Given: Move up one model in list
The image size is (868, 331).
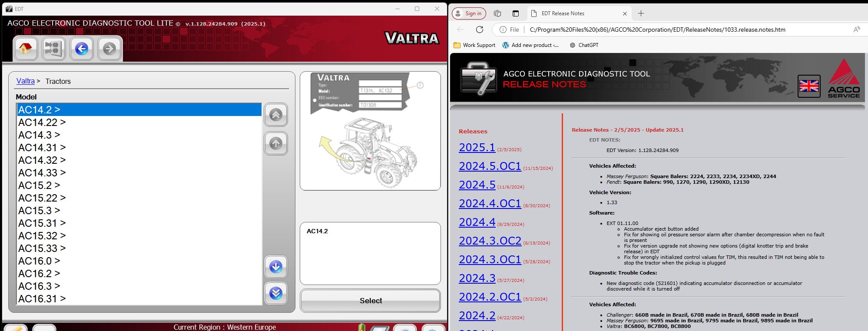Looking at the screenshot, I should click(276, 143).
